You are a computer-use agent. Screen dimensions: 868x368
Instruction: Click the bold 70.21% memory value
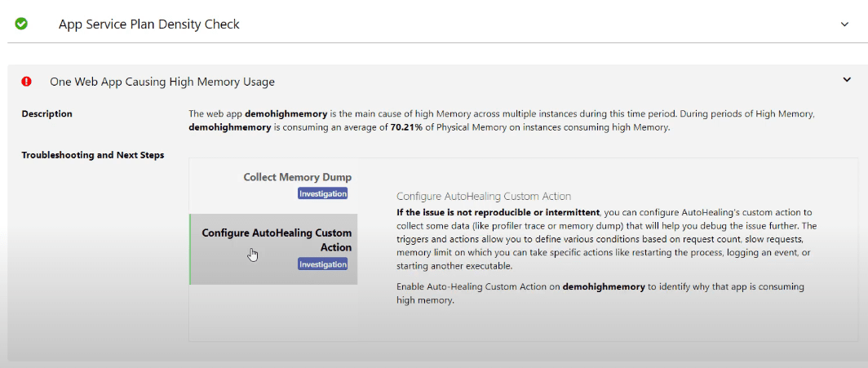pos(405,128)
